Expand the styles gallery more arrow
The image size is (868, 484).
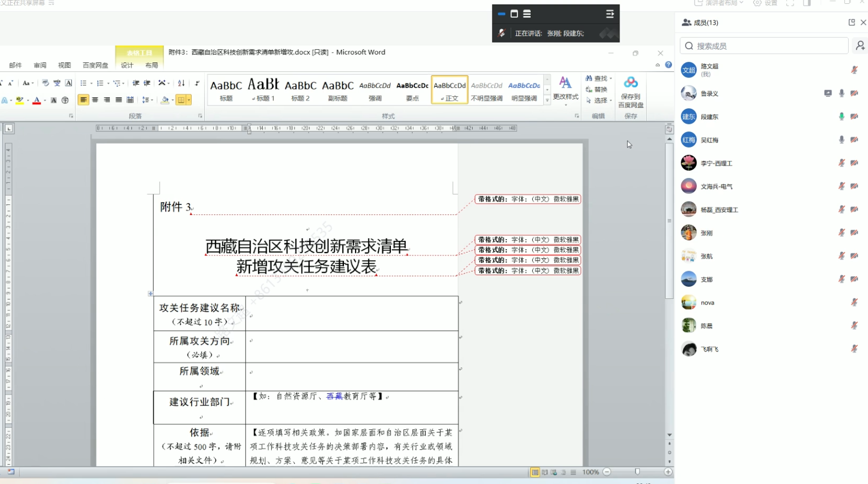[x=547, y=100]
